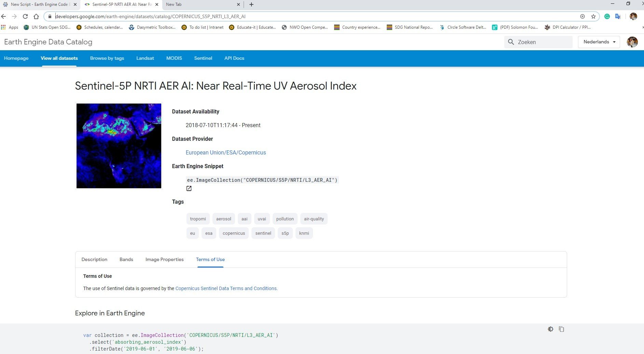
Task: Click the tropomi tag
Action: (x=198, y=219)
